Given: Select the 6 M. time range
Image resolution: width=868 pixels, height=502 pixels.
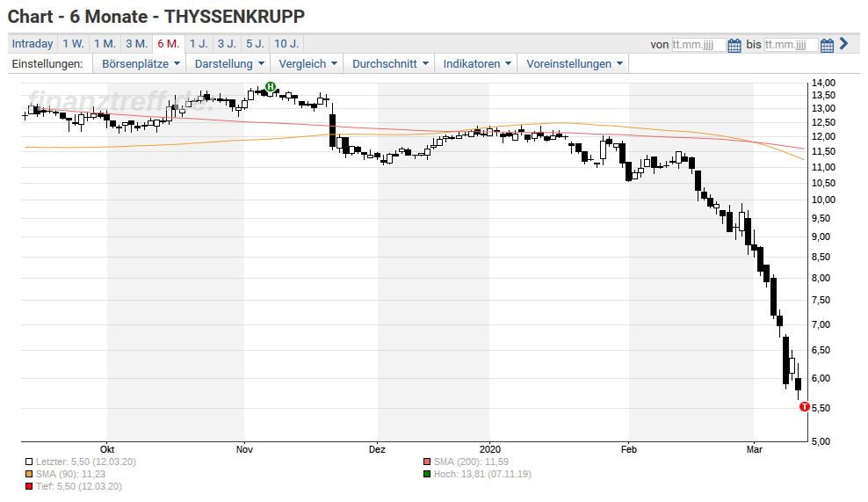Looking at the screenshot, I should pos(169,44).
